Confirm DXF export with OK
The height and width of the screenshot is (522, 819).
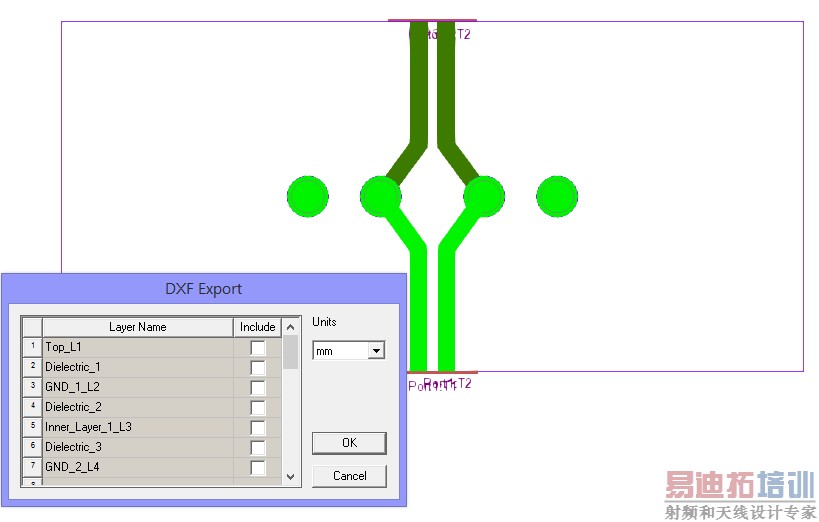pyautogui.click(x=349, y=443)
